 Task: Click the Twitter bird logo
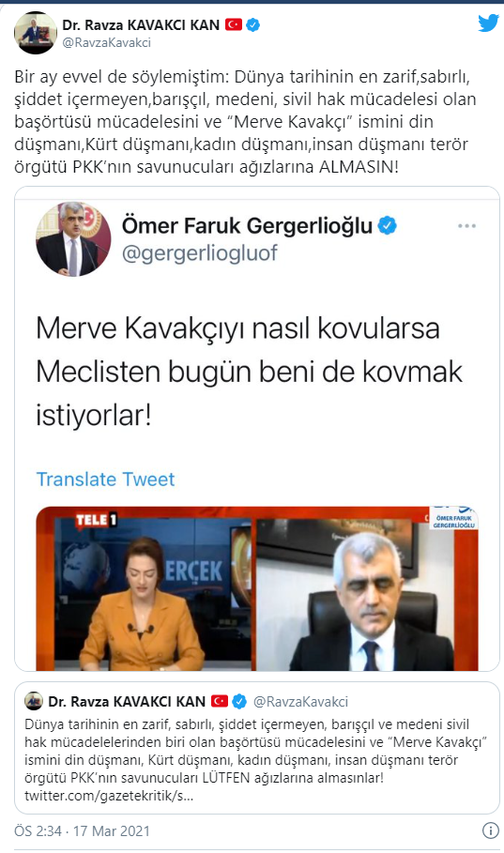tap(488, 23)
